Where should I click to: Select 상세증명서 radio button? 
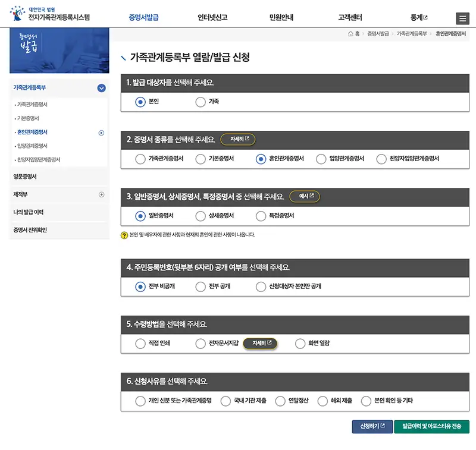[x=201, y=216]
